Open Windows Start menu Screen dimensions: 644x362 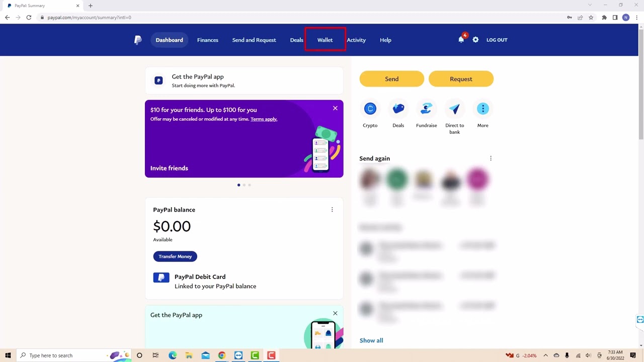(8, 355)
